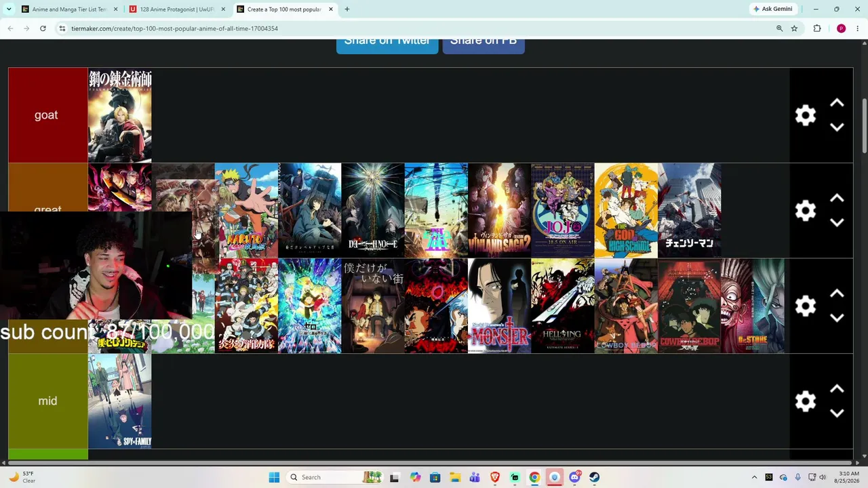Move the mid tier row up

click(x=837, y=390)
